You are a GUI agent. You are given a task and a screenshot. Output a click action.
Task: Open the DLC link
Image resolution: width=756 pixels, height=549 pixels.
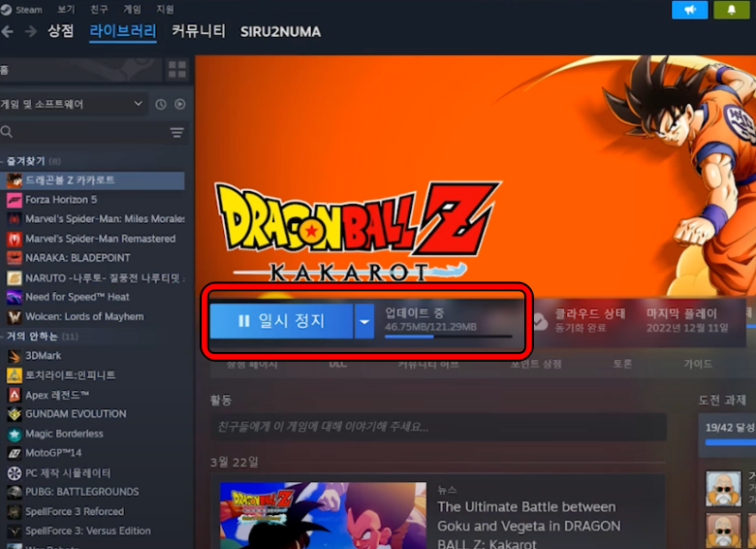point(337,364)
